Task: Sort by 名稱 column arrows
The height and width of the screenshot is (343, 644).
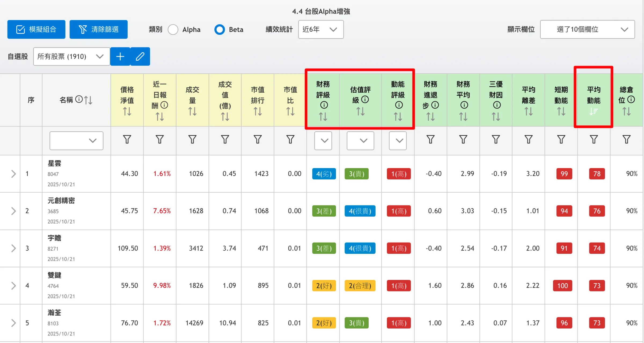Action: click(88, 100)
